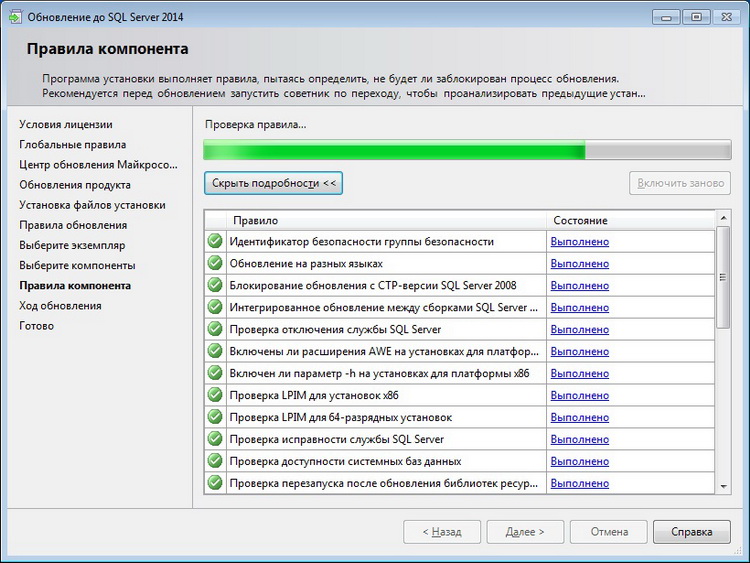The height and width of the screenshot is (563, 750).
Task: Maximize the SQL Server 2014 upgrade window
Action: (696, 17)
